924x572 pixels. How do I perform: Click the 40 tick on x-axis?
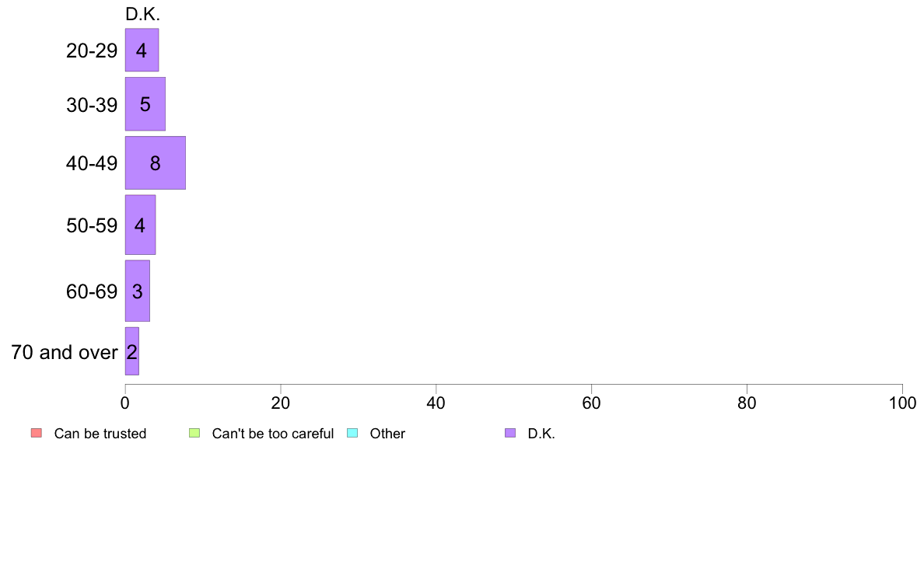(x=436, y=403)
